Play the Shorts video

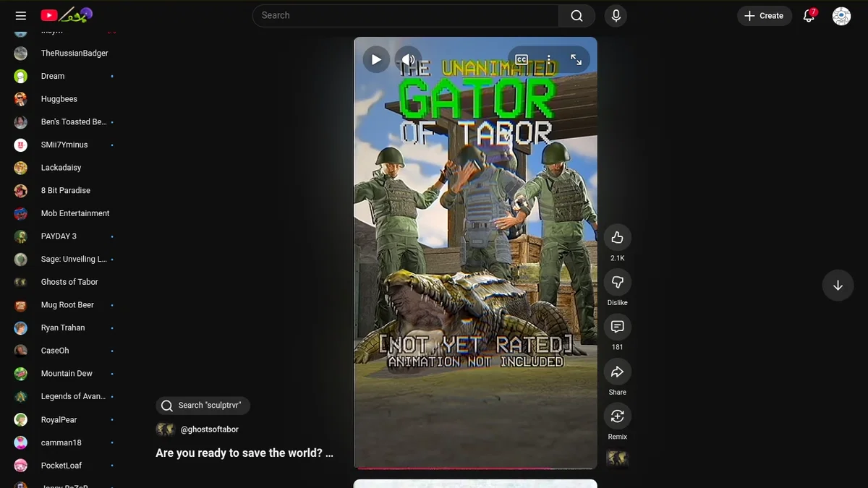376,59
